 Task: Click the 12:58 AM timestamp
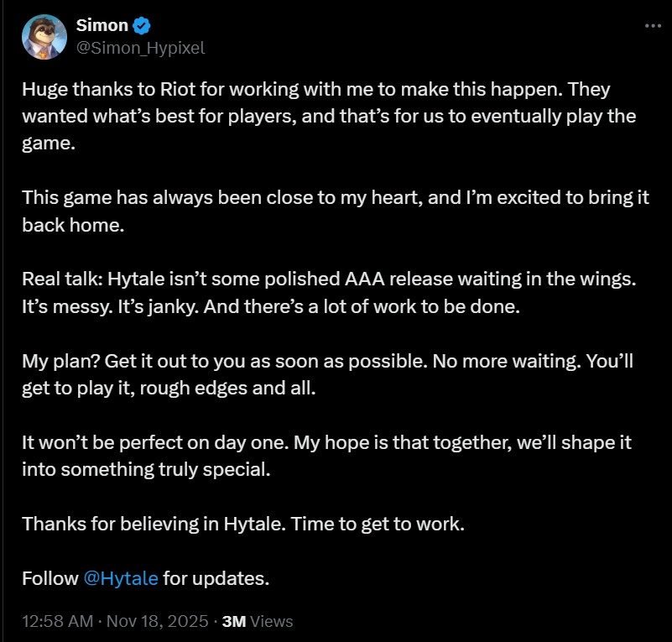tap(55, 622)
